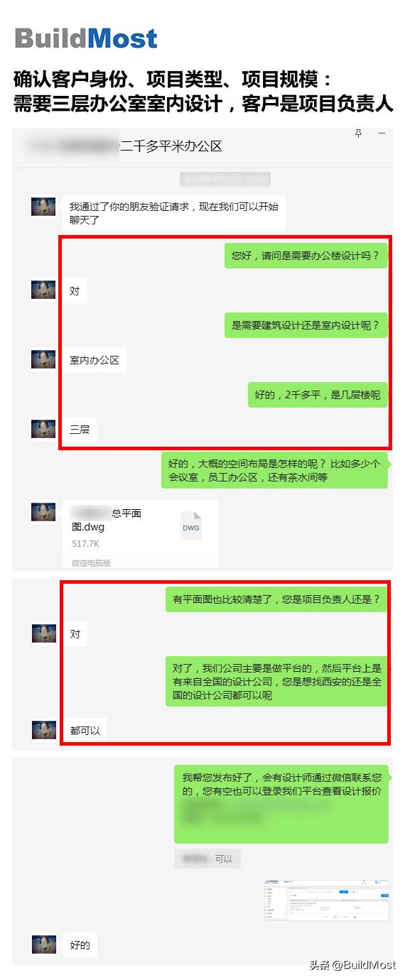Click the 总平面图.dwg file message

141,534
